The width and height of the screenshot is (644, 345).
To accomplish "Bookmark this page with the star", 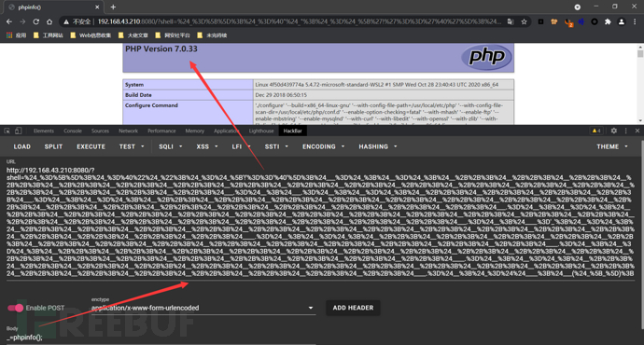I will (x=525, y=21).
